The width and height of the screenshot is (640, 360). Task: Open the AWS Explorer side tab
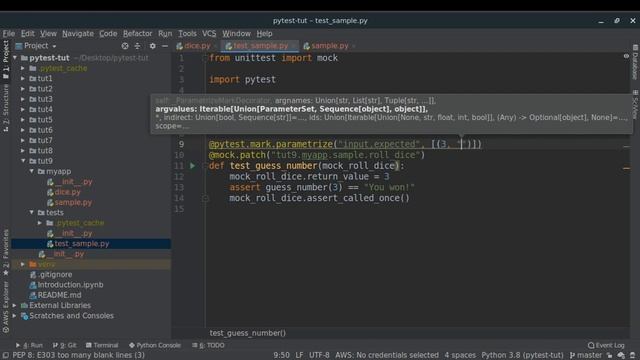coord(6,307)
